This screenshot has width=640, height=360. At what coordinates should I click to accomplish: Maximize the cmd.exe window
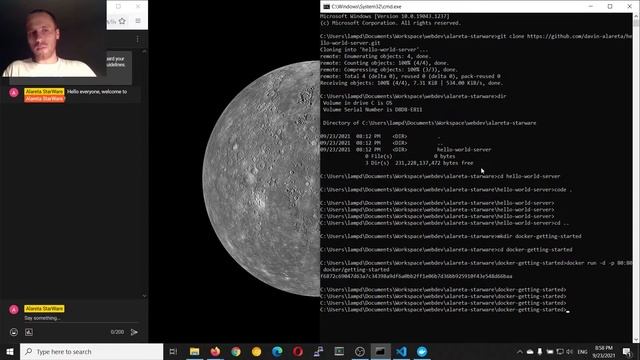click(610, 7)
